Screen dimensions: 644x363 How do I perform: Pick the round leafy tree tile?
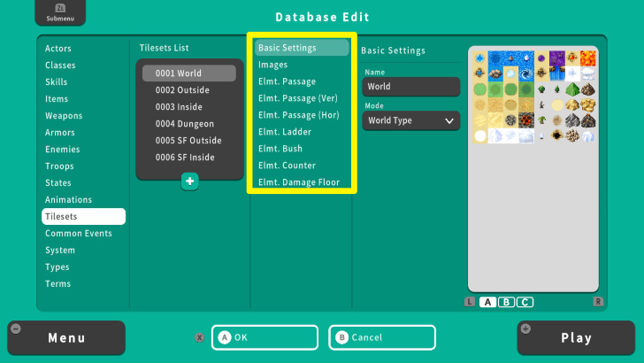541,89
